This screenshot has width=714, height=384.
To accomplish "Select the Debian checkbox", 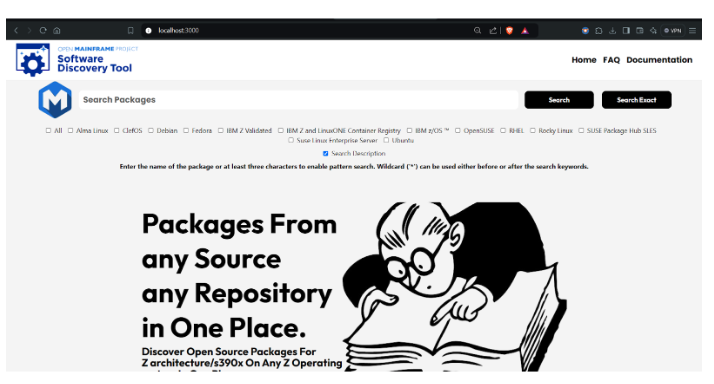I will [x=151, y=131].
